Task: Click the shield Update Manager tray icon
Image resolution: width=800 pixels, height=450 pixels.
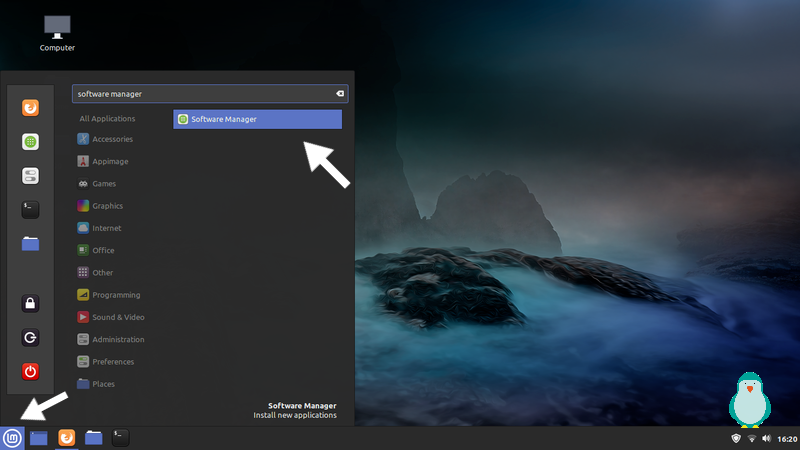Action: 736,438
